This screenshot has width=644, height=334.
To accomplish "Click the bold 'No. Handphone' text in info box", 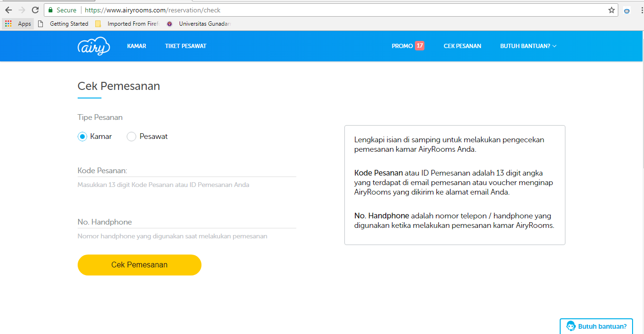I will (x=382, y=216).
